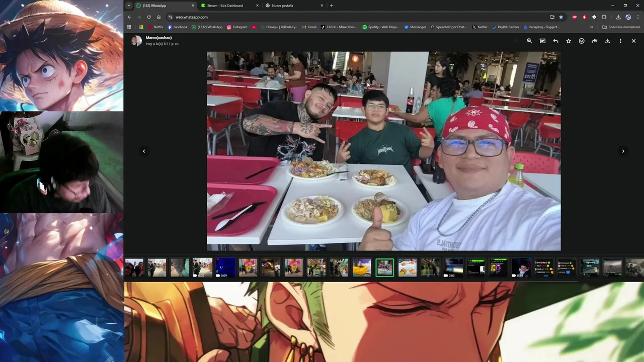Go to the message in chat icon
Image resolution: width=644 pixels, height=362 pixels.
542,41
